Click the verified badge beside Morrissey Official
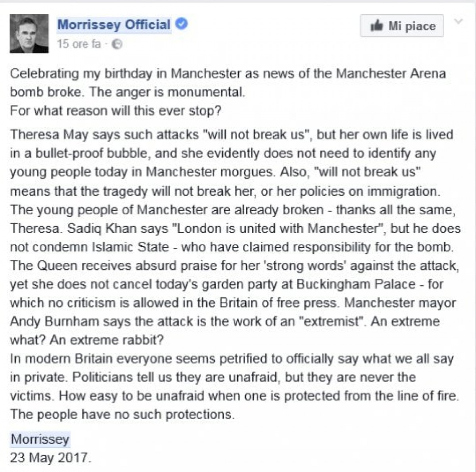This screenshot has width=476, height=472. pyautogui.click(x=182, y=24)
